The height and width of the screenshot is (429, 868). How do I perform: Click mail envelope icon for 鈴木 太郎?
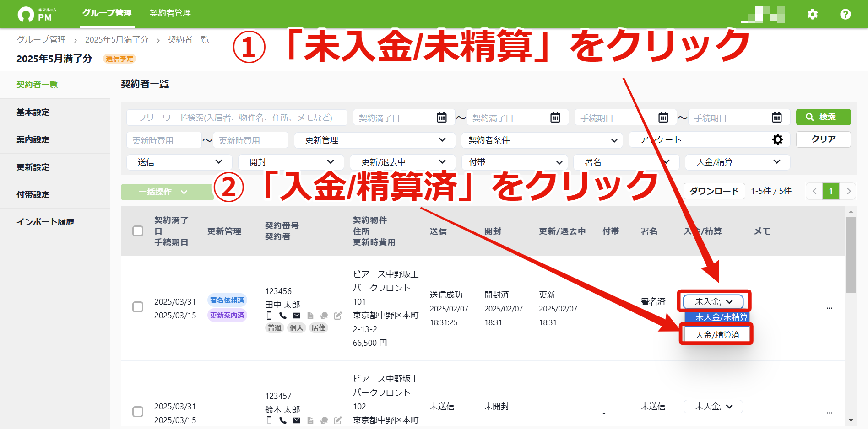[x=297, y=420]
